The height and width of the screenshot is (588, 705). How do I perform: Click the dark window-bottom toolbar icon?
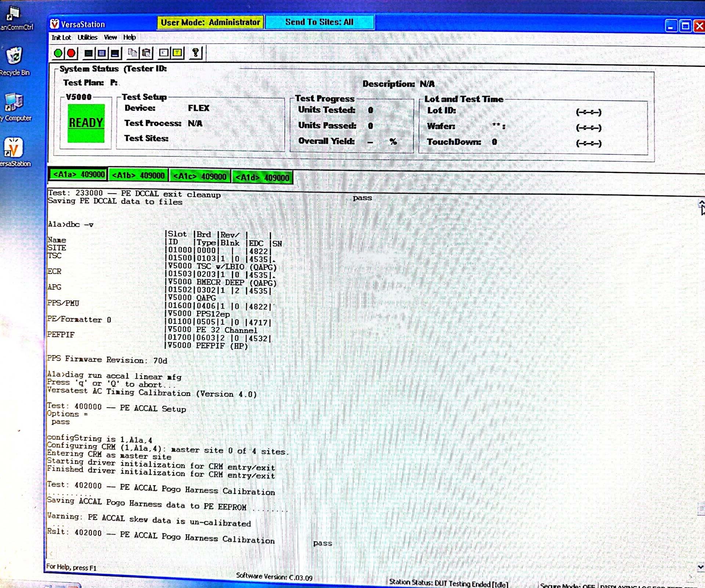tap(115, 53)
